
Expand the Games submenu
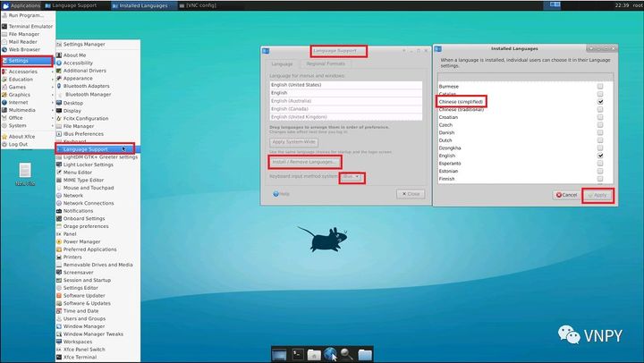pos(27,87)
